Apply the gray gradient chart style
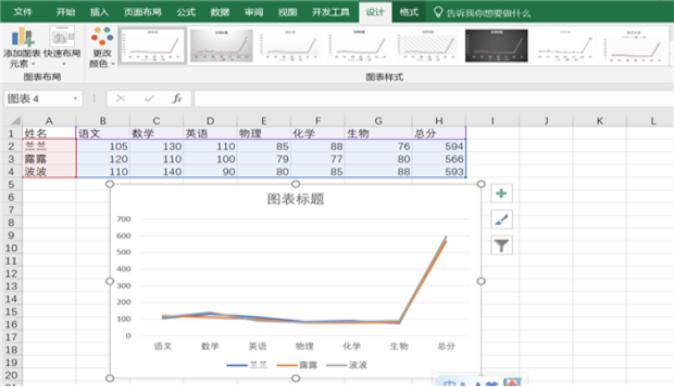The width and height of the screenshot is (674, 387). pos(221,46)
